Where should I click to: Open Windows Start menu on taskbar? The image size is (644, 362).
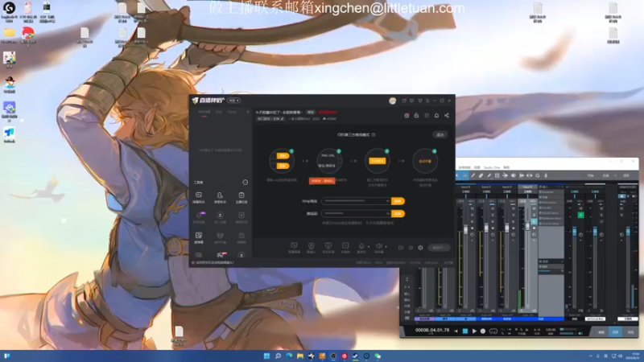[x=266, y=356]
